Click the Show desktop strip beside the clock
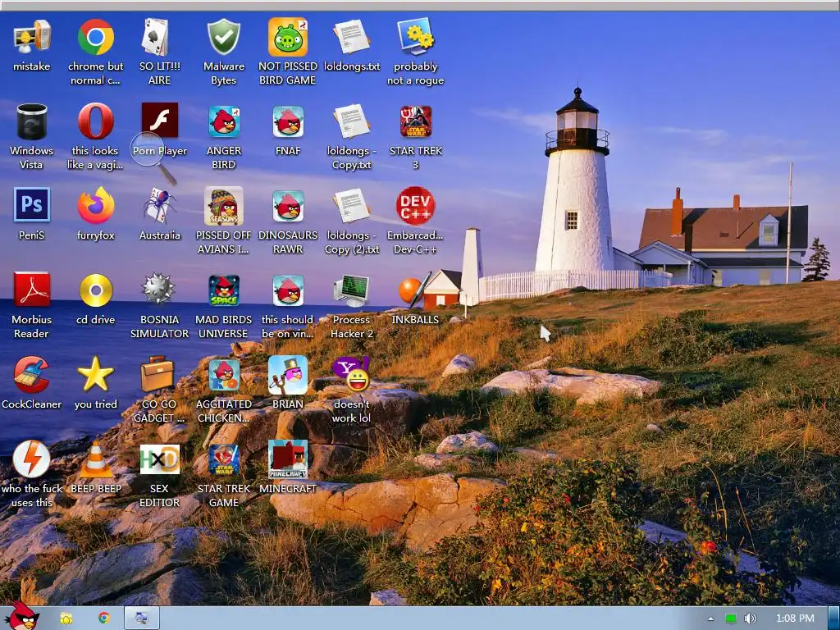840x630 pixels. 833,619
